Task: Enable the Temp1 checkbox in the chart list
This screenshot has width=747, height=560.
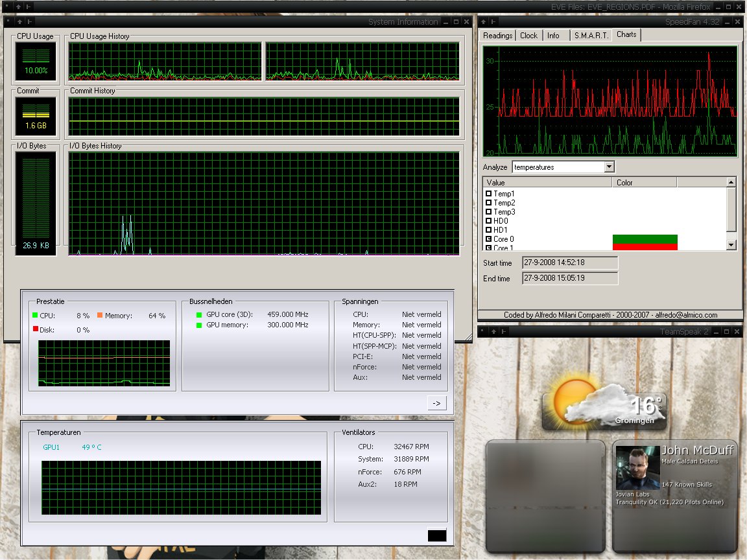Action: point(488,194)
